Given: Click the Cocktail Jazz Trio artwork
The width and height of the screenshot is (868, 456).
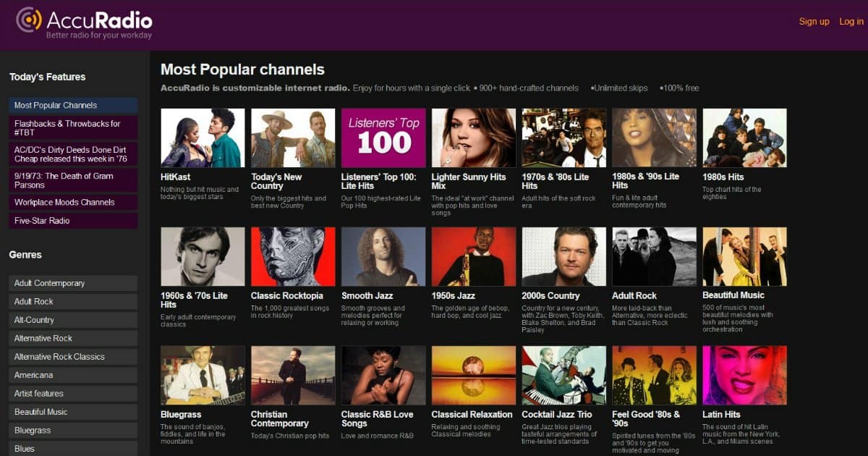Looking at the screenshot, I should pyautogui.click(x=564, y=375).
